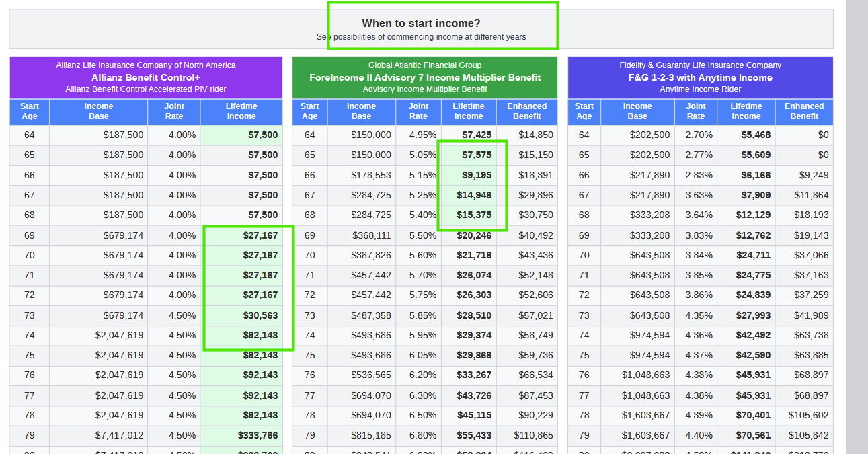The width and height of the screenshot is (868, 454).
Task: Select "F&G 1-2-3 with Anytime Income" title
Action: tap(701, 77)
